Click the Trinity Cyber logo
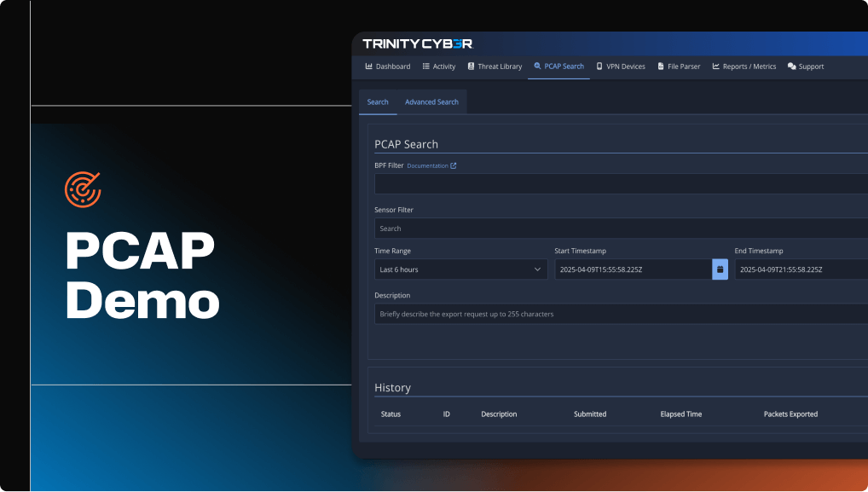Image resolution: width=868 pixels, height=492 pixels. 418,43
